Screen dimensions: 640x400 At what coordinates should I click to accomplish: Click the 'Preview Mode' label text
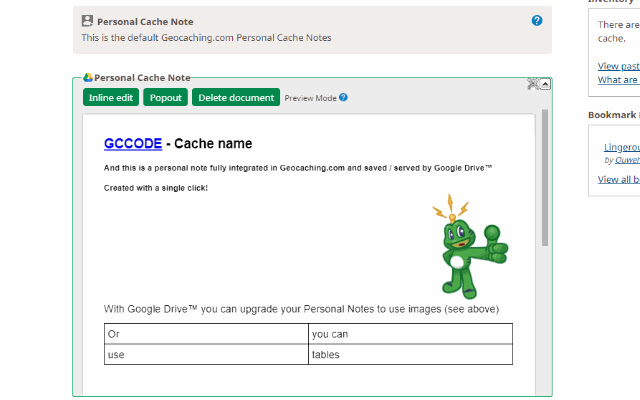coord(310,98)
